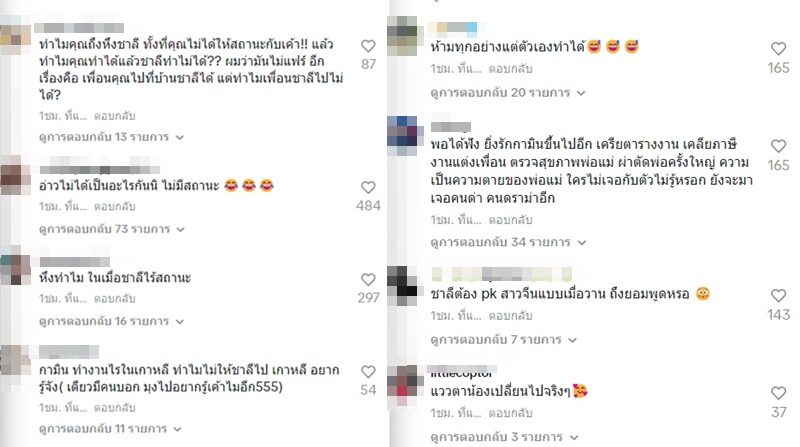
Task: Heart the comment with 54 likes
Action: 368,371
